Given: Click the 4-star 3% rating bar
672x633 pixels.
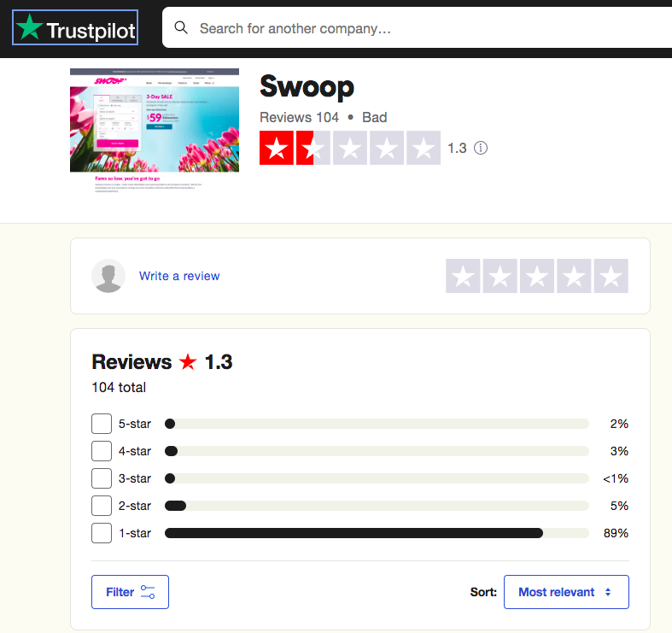Looking at the screenshot, I should click(x=377, y=451).
